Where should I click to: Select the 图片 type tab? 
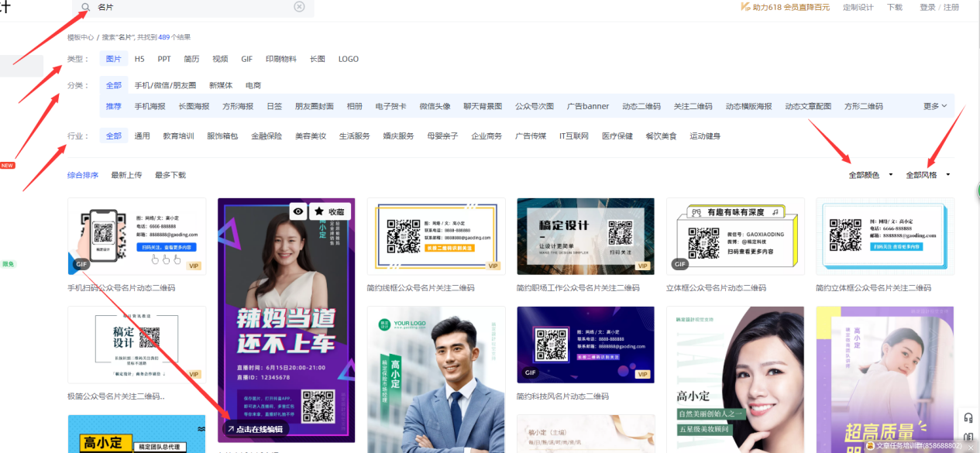pos(113,59)
